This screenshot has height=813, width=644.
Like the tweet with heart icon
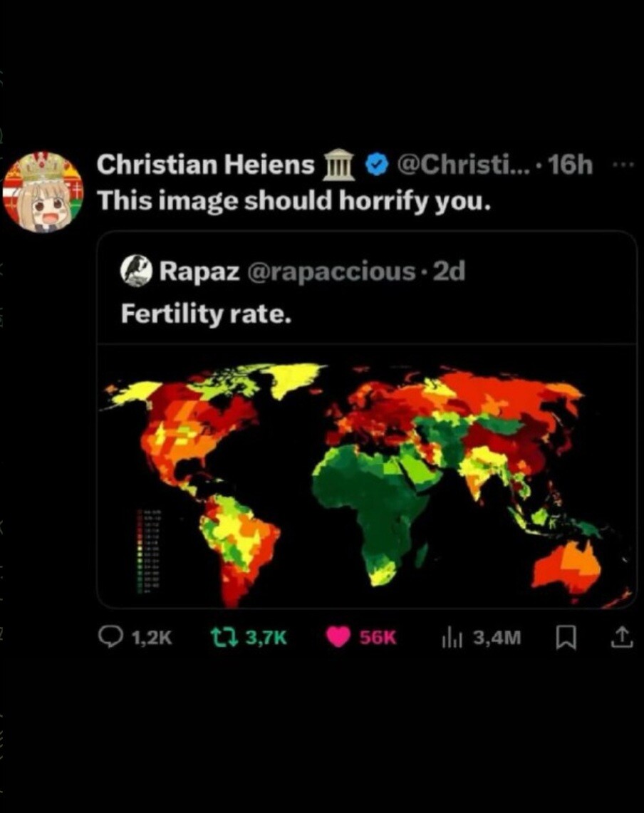tap(338, 637)
